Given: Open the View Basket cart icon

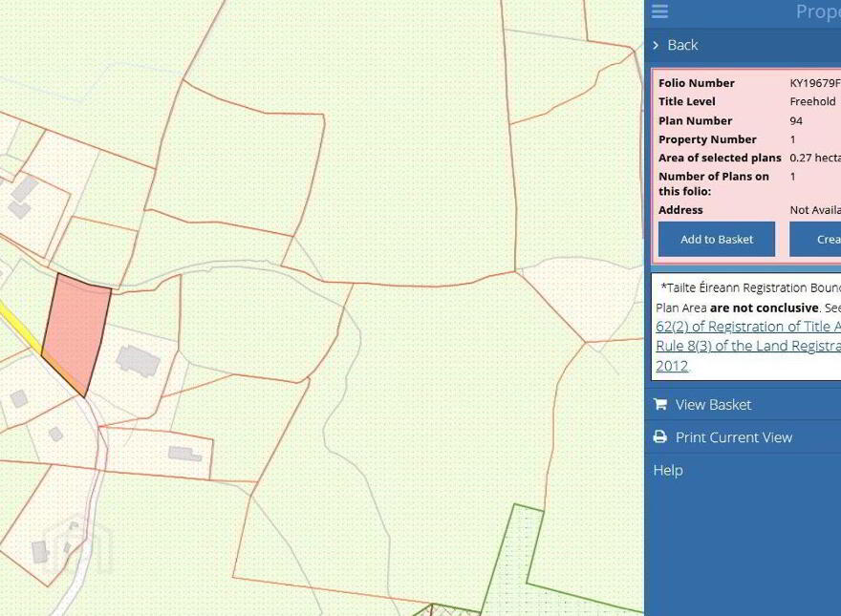Looking at the screenshot, I should coord(660,404).
